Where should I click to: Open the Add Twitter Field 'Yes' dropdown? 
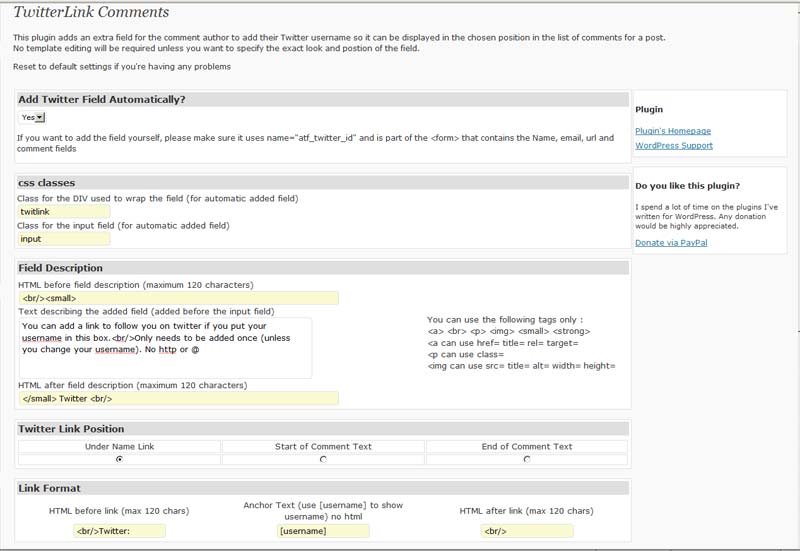click(33, 117)
